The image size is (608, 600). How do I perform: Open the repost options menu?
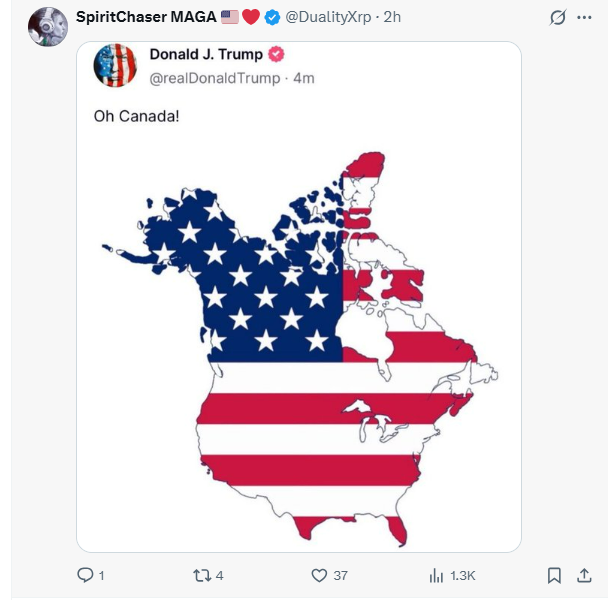pyautogui.click(x=201, y=575)
